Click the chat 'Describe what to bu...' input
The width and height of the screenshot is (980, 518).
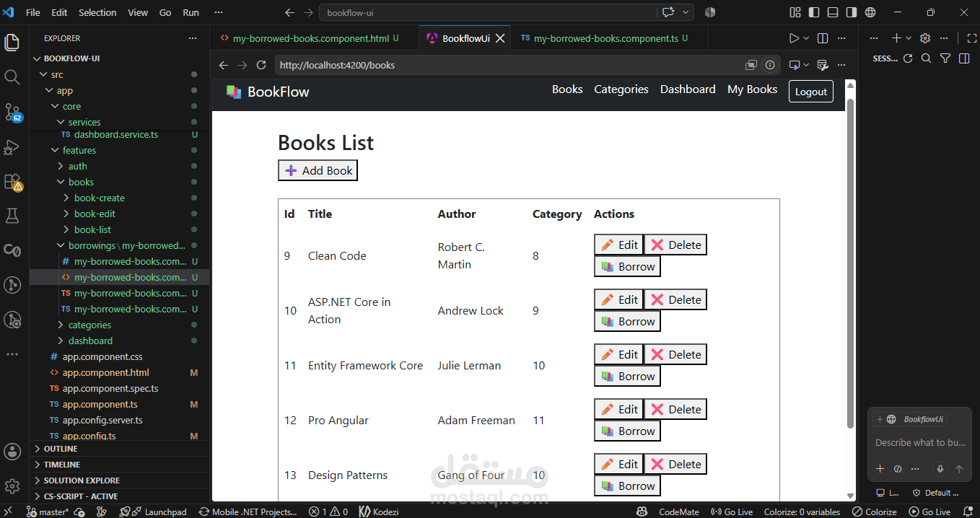919,442
